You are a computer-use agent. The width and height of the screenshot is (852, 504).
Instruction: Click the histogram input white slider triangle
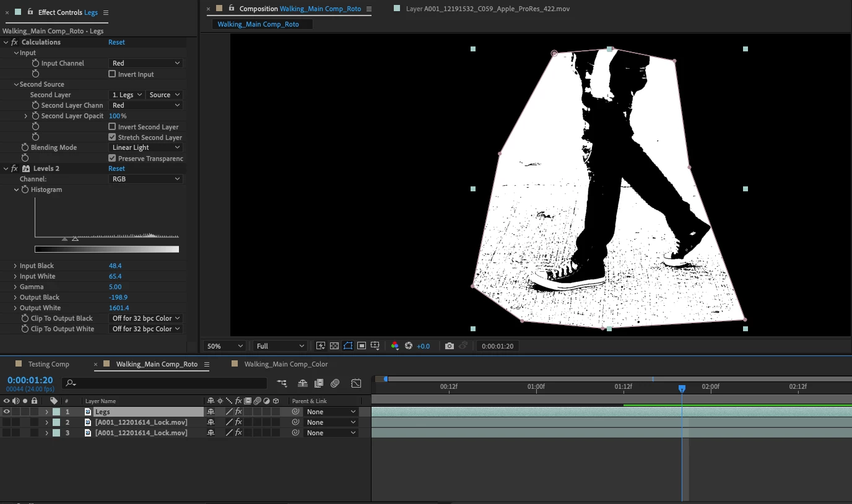[75, 239]
